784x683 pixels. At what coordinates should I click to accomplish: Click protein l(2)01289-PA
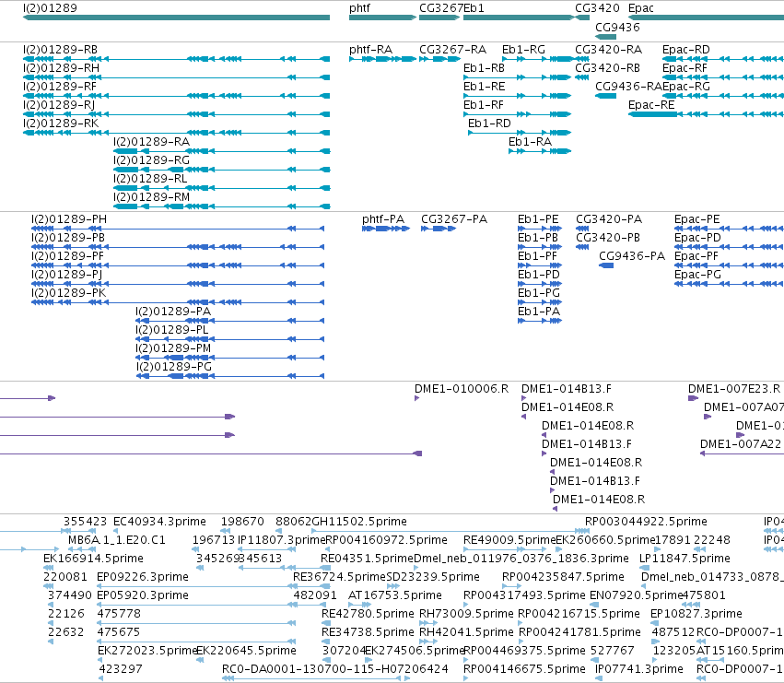point(173,312)
